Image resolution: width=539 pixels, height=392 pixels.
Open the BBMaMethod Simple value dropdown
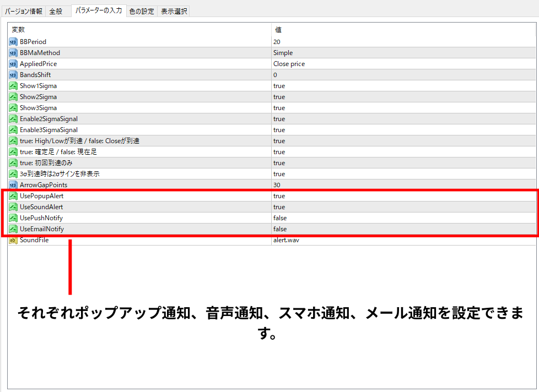point(283,53)
